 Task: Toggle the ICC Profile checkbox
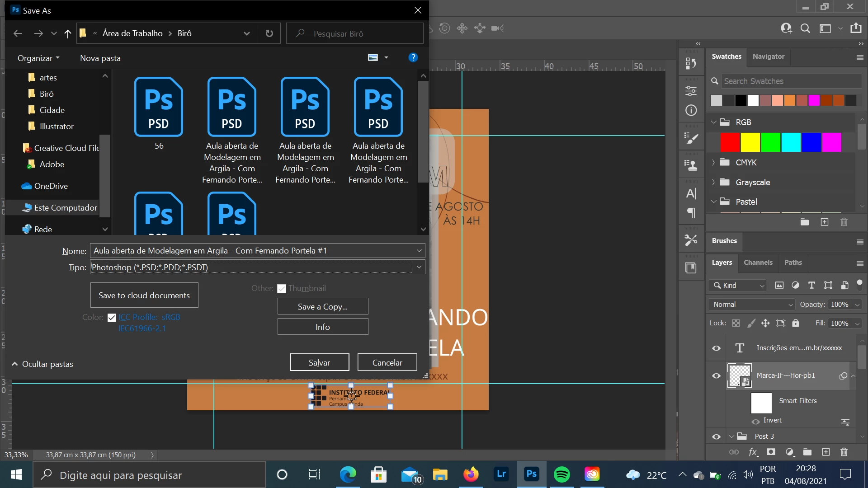[112, 318]
